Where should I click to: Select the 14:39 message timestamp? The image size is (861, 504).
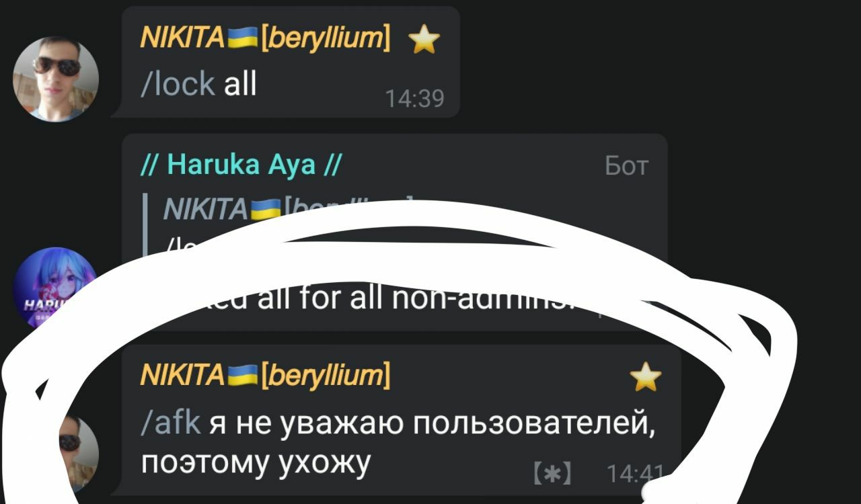coord(415,99)
